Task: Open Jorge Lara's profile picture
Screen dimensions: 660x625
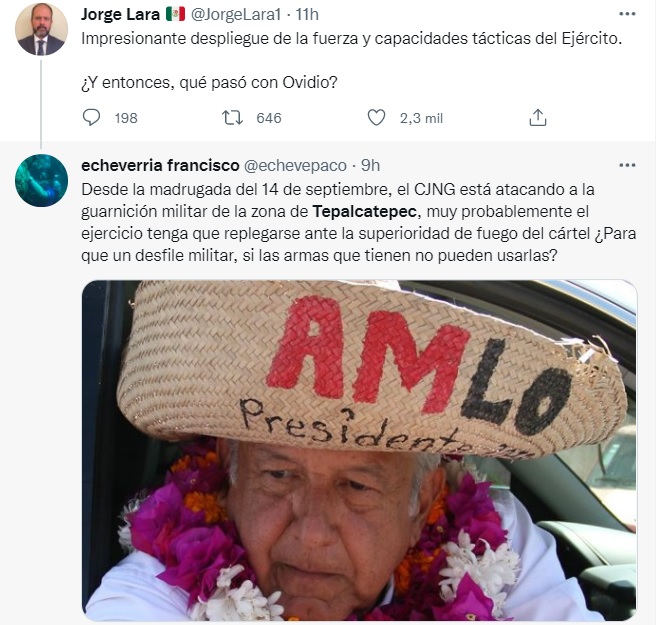Action: (41, 29)
